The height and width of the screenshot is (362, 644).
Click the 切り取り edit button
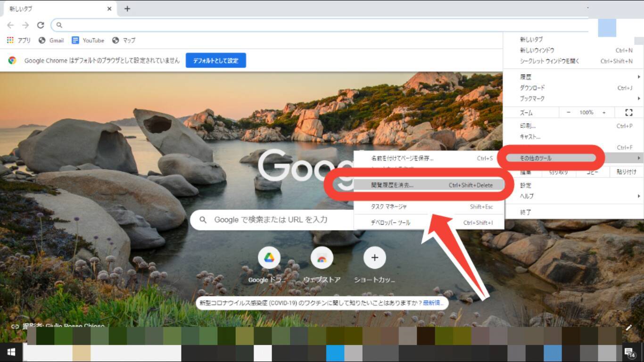(559, 172)
